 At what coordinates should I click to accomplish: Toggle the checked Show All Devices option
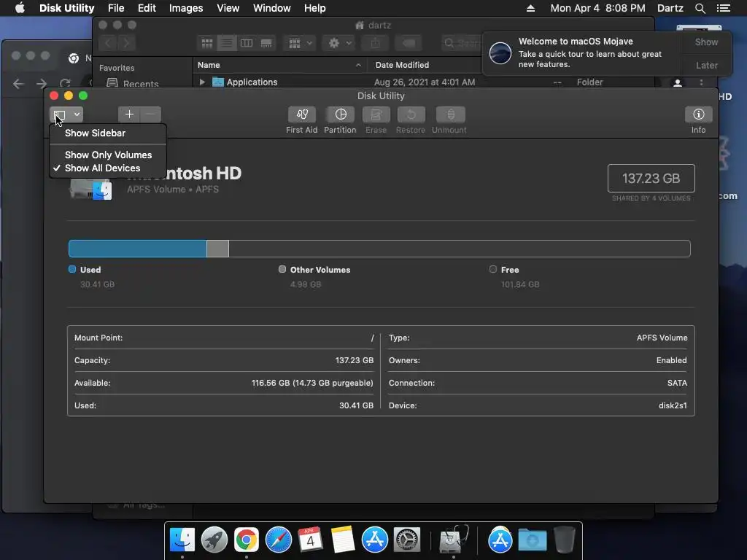tap(108, 168)
